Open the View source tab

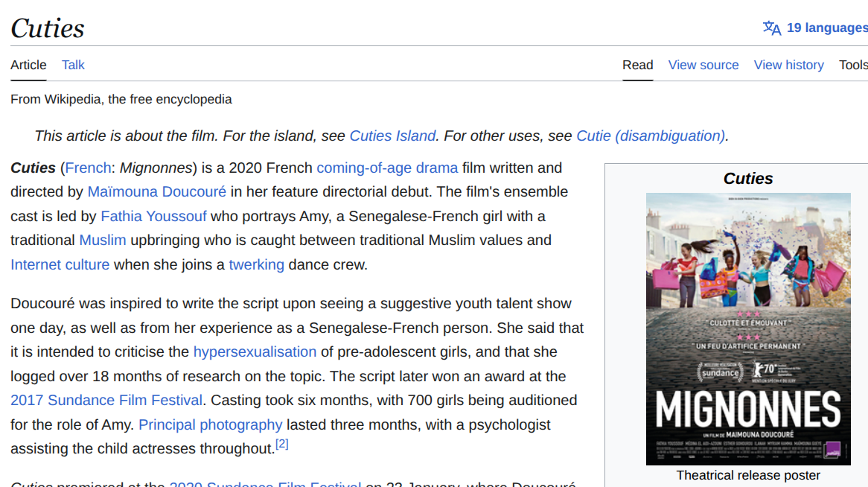(703, 65)
